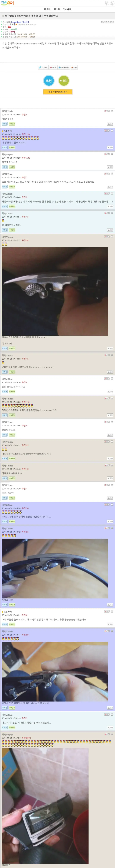115x868 pixels.
Task: Switch to the 베스트 tab
Action: tap(57, 9)
